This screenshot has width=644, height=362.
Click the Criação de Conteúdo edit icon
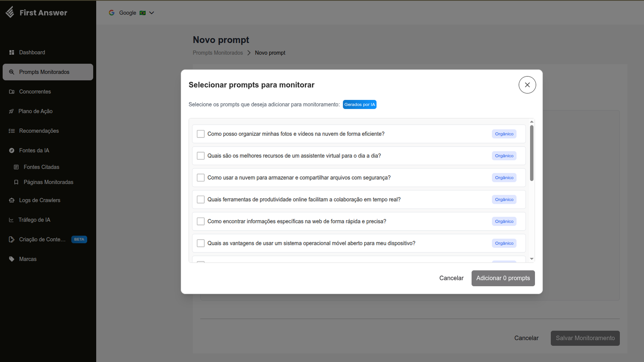tap(12, 239)
